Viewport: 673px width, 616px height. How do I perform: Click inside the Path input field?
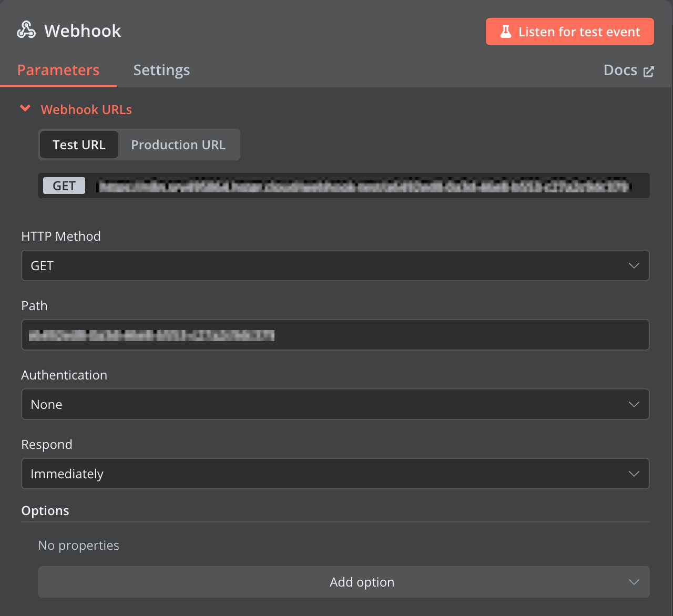click(x=335, y=335)
